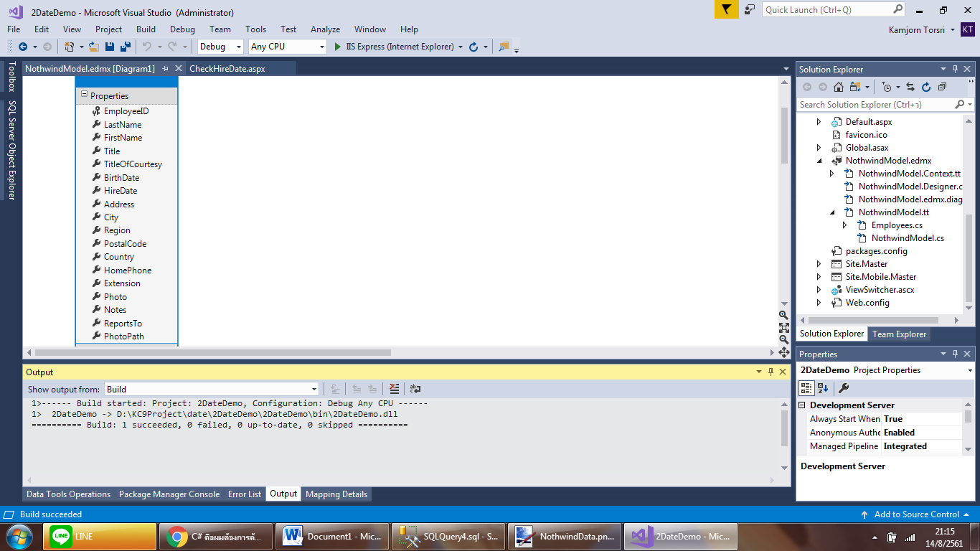This screenshot has width=980, height=551.
Task: Click the Solution Explorer Refresh icon
Action: tap(926, 87)
